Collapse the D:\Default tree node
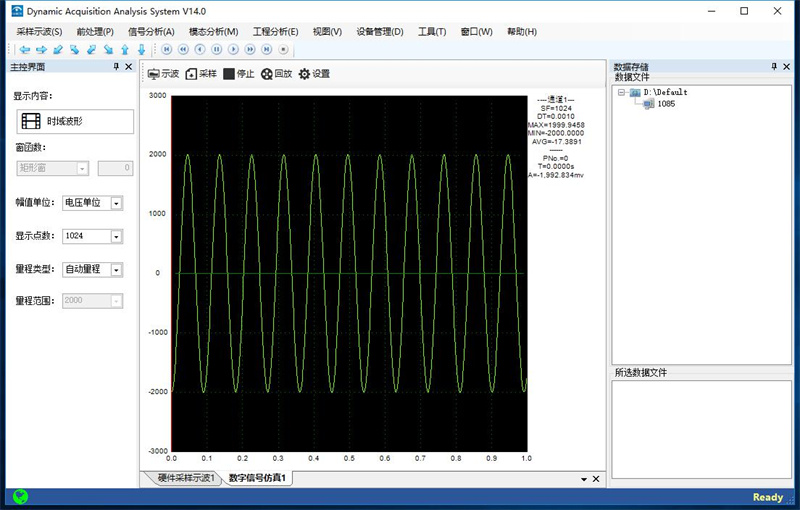Viewport: 800px width, 510px height. tap(621, 92)
